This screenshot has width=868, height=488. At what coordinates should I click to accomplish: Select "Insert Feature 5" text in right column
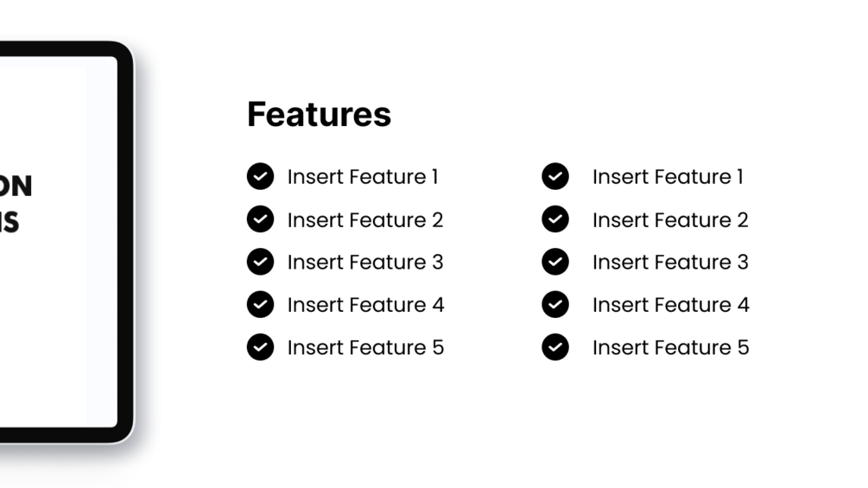click(670, 347)
